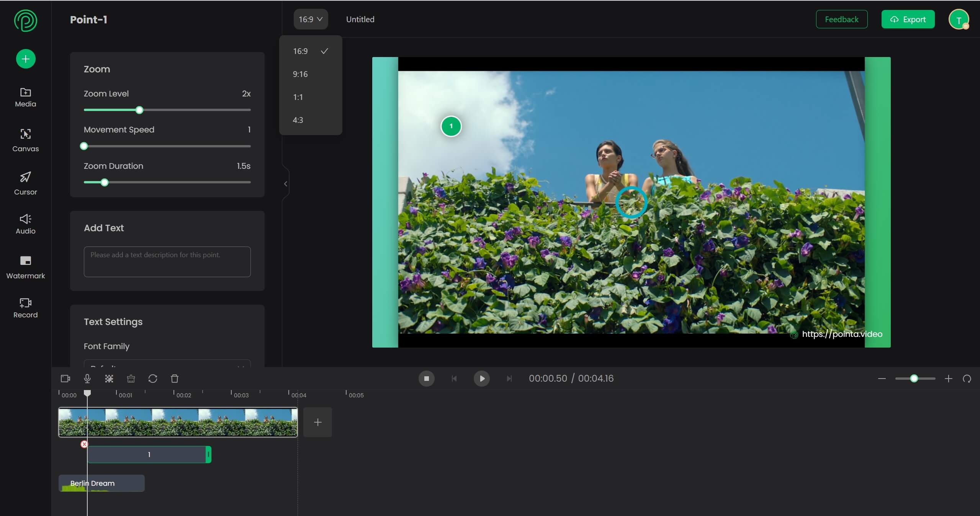This screenshot has height=516, width=980.
Task: Expand the 16:9 aspect ratio dropdown
Action: (x=310, y=20)
